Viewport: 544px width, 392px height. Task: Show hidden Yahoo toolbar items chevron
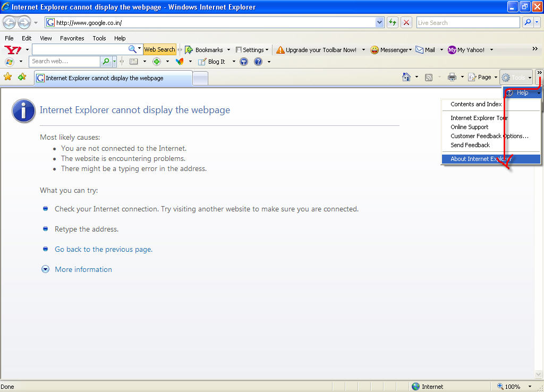(535, 49)
